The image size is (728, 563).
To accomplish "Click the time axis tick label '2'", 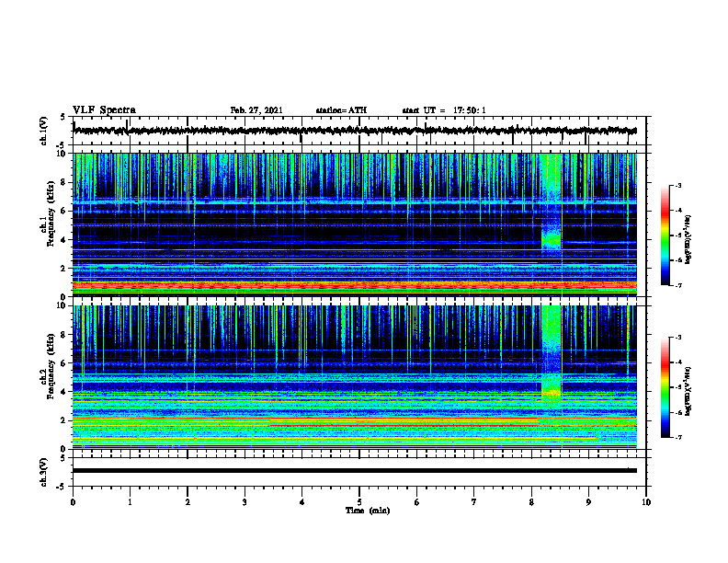I will coord(188,502).
